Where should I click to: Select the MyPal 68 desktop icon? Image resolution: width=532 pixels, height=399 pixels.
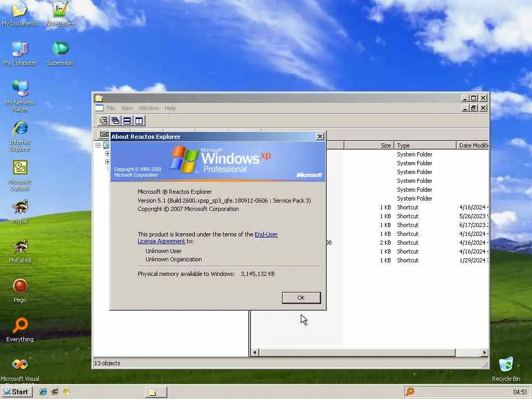(x=20, y=251)
